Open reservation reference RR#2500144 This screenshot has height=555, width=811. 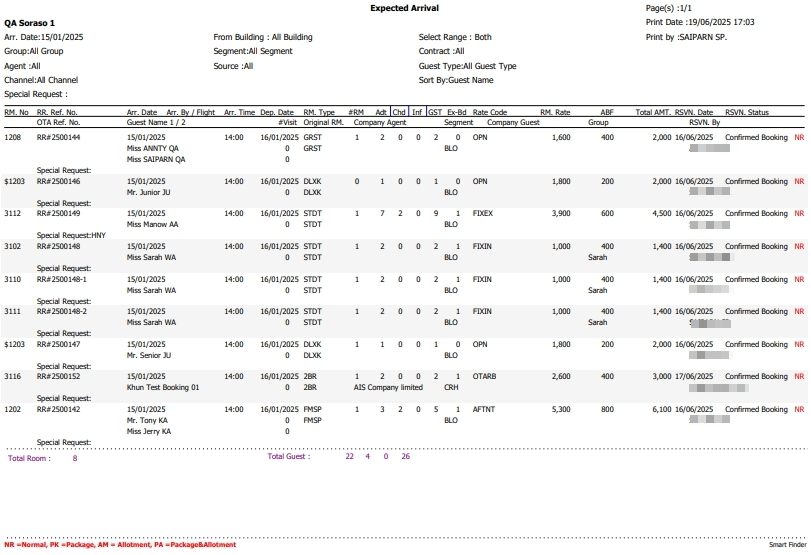(58, 137)
